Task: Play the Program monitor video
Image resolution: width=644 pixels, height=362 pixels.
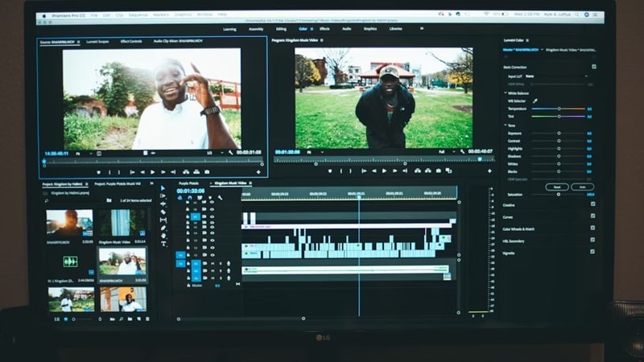Action: click(x=385, y=171)
